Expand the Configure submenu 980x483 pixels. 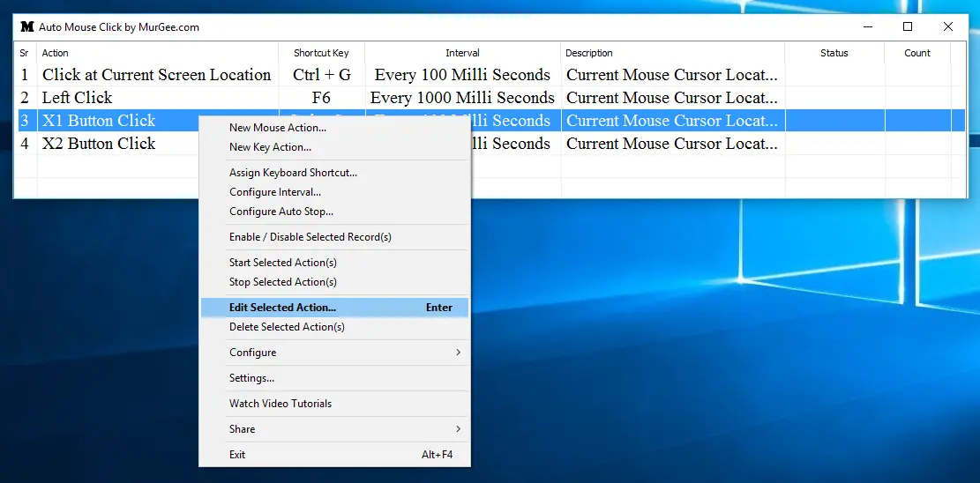tap(253, 353)
